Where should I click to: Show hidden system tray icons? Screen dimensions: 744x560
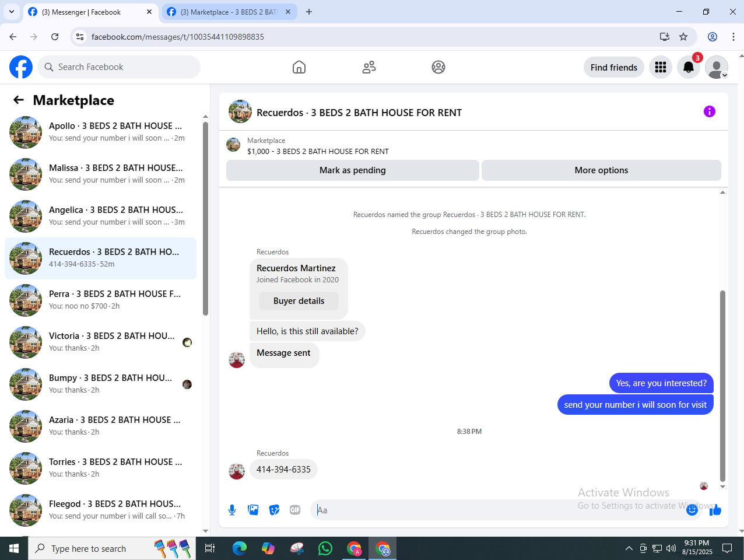pyautogui.click(x=629, y=548)
